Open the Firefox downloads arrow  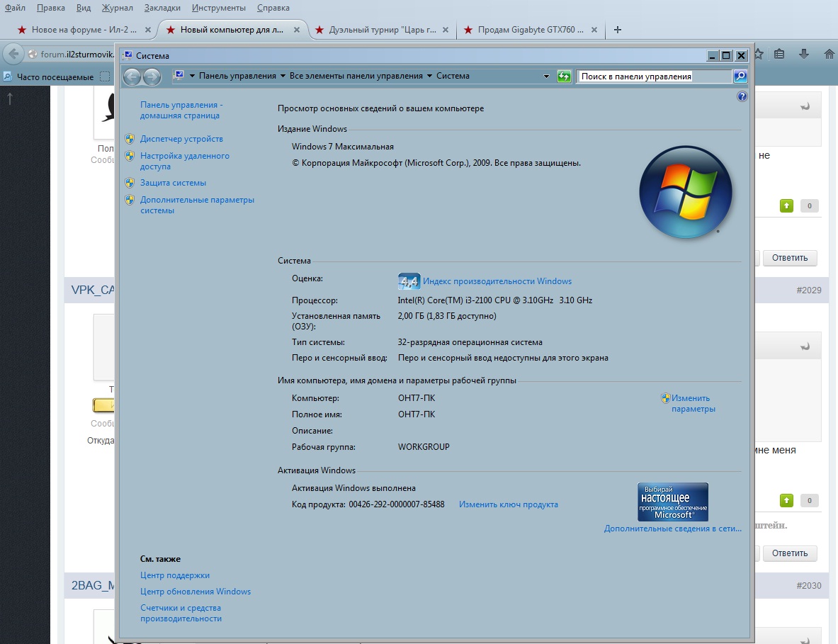[803, 54]
